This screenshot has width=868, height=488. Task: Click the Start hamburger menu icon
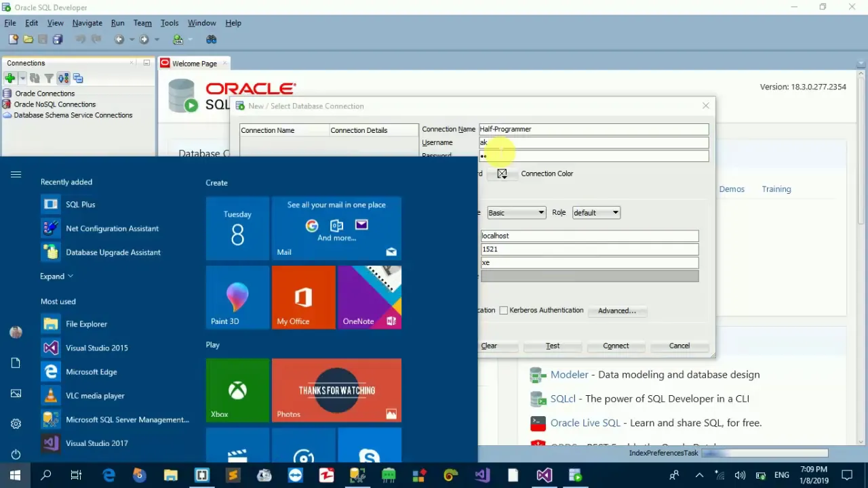pyautogui.click(x=16, y=175)
